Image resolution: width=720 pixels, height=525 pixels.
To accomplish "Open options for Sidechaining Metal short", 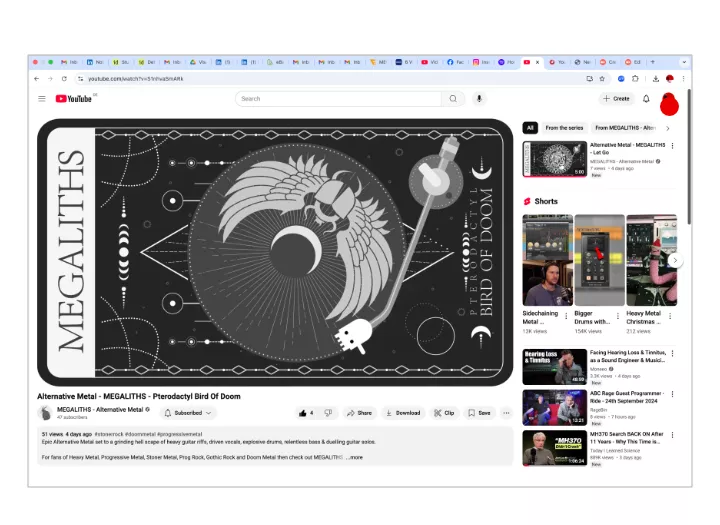I will pos(566,316).
